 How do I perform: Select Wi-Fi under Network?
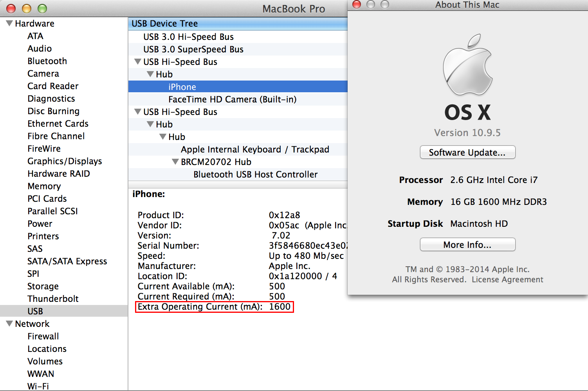point(38,386)
